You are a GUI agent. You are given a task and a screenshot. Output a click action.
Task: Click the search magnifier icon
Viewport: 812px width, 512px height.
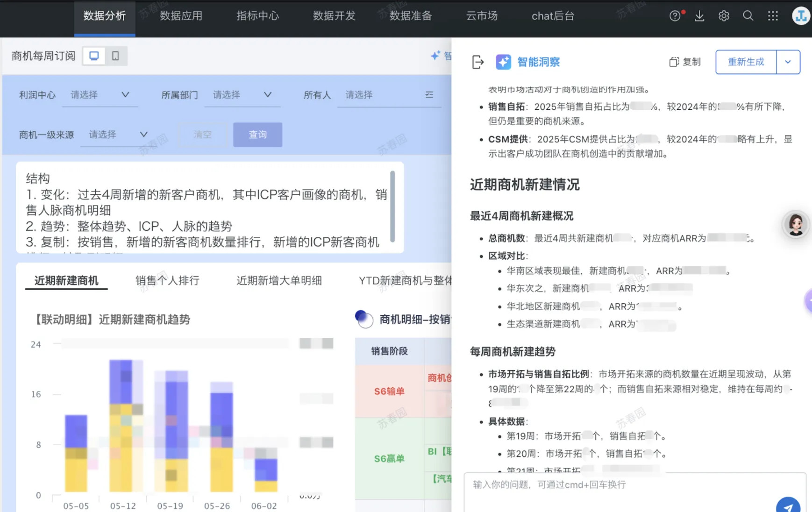point(748,16)
